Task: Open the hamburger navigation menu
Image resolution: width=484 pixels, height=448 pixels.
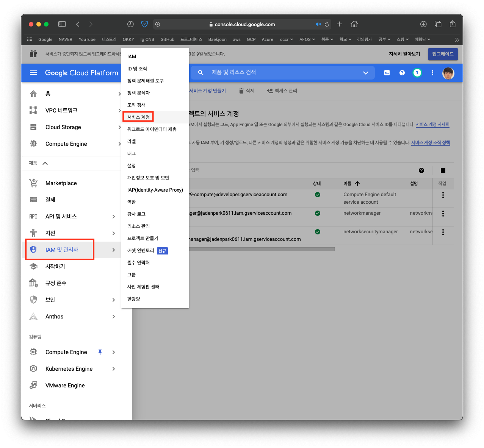Action: 33,73
